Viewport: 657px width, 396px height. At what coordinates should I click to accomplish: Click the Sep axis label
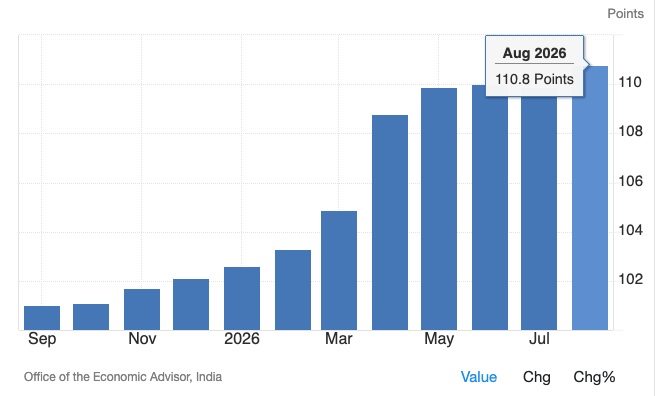click(42, 339)
